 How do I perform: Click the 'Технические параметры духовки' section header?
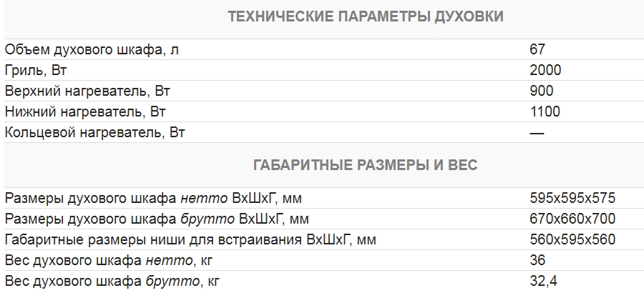[365, 16]
